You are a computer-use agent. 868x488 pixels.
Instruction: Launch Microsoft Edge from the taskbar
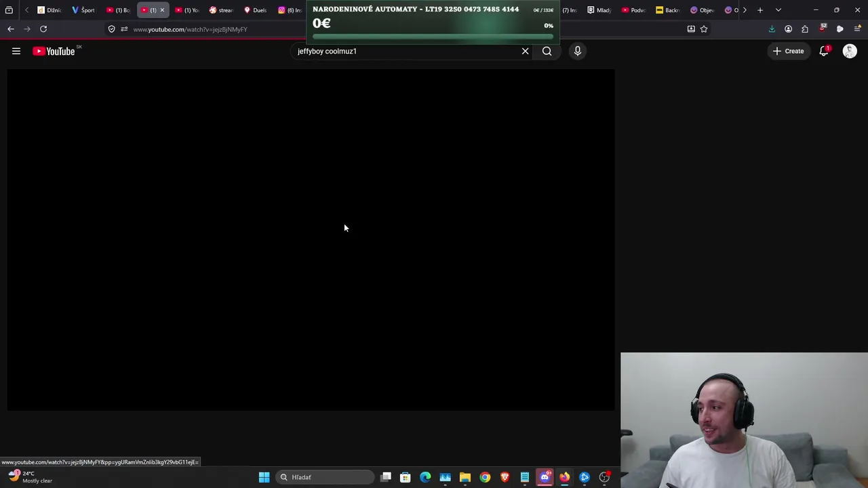click(x=425, y=477)
